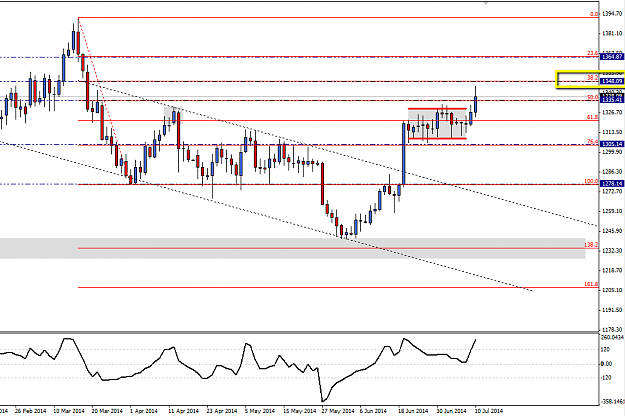The image size is (625, 416).
Task: Click the 23.6 Fibonacci level label
Action: (x=592, y=53)
